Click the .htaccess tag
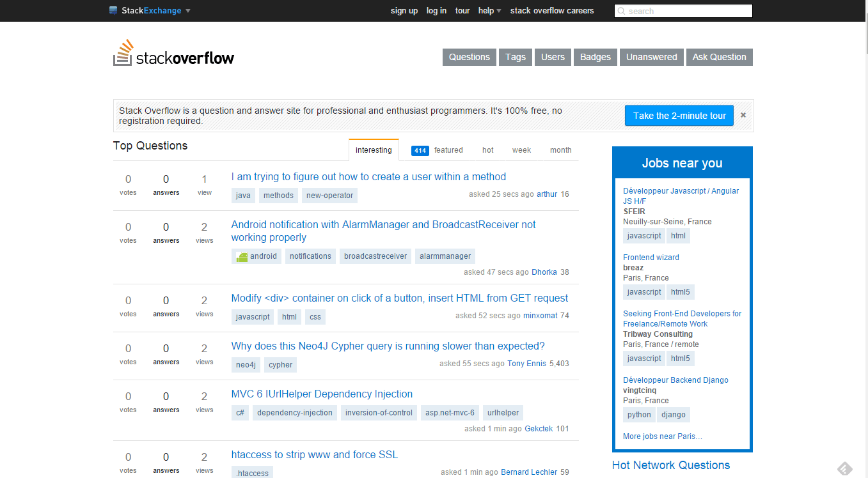The width and height of the screenshot is (868, 478). pos(252,473)
